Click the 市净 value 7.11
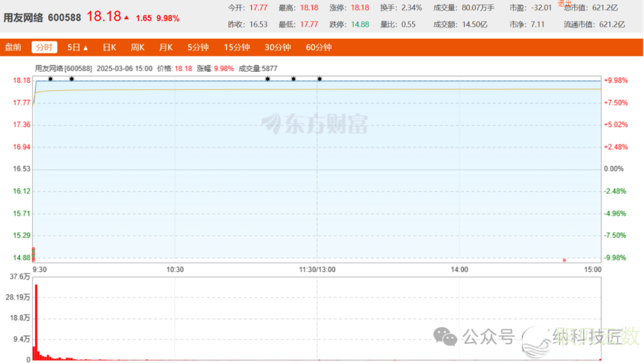This screenshot has height=363, width=644. (x=538, y=24)
